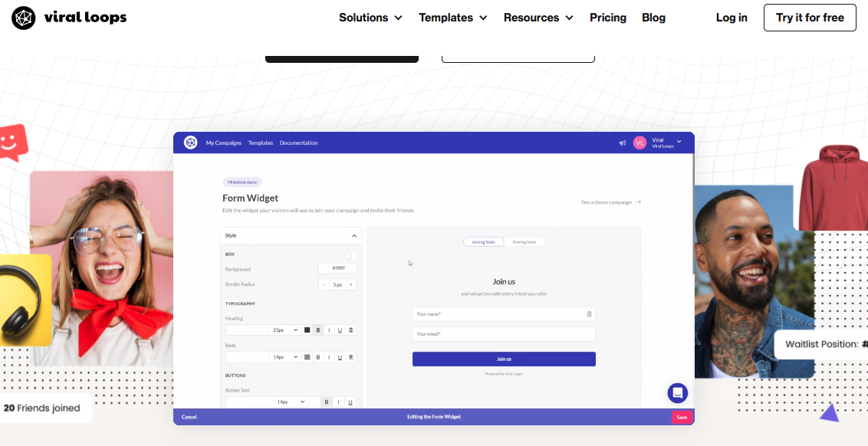Expand the Solutions dropdown menu

pyautogui.click(x=370, y=18)
